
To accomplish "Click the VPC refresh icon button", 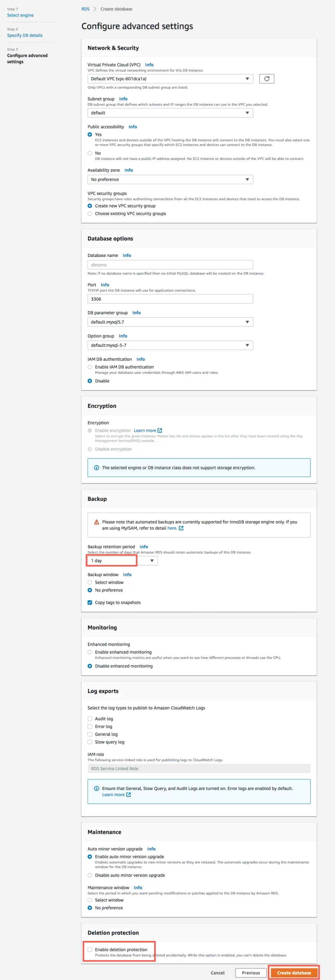I will [x=267, y=79].
